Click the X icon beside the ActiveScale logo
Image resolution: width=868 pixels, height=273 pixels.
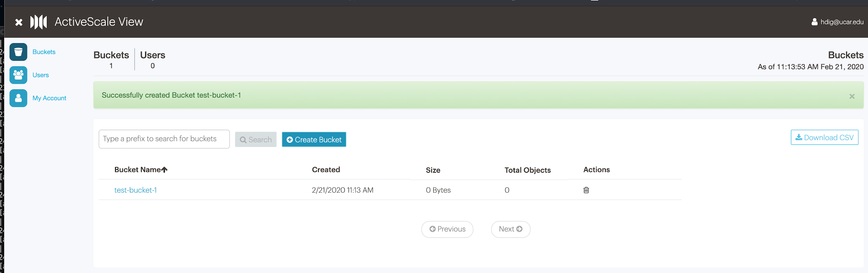point(19,22)
